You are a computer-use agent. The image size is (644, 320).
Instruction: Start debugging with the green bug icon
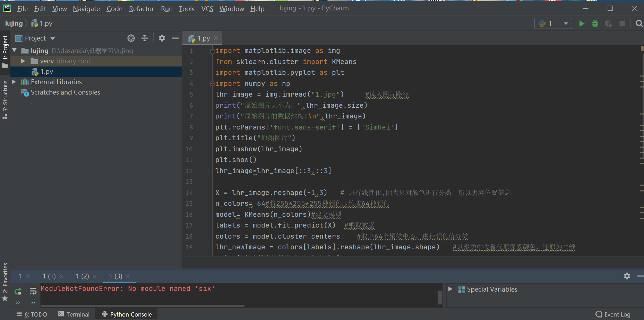[595, 24]
